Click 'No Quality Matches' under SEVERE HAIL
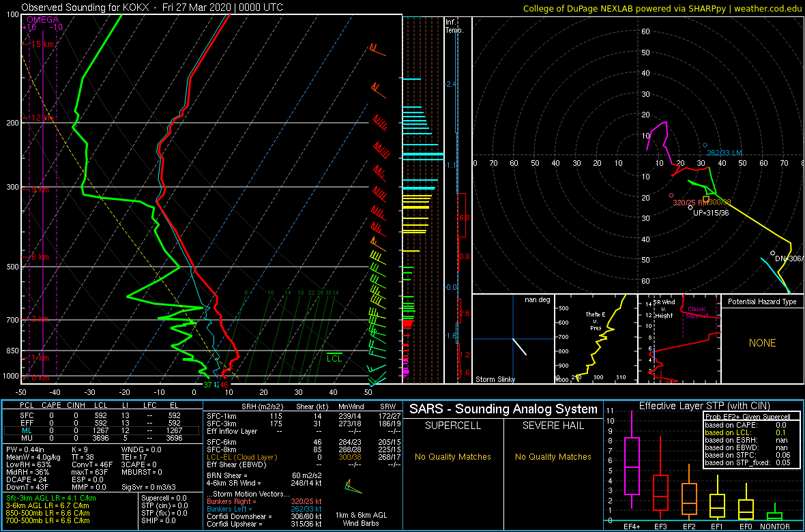 point(553,456)
